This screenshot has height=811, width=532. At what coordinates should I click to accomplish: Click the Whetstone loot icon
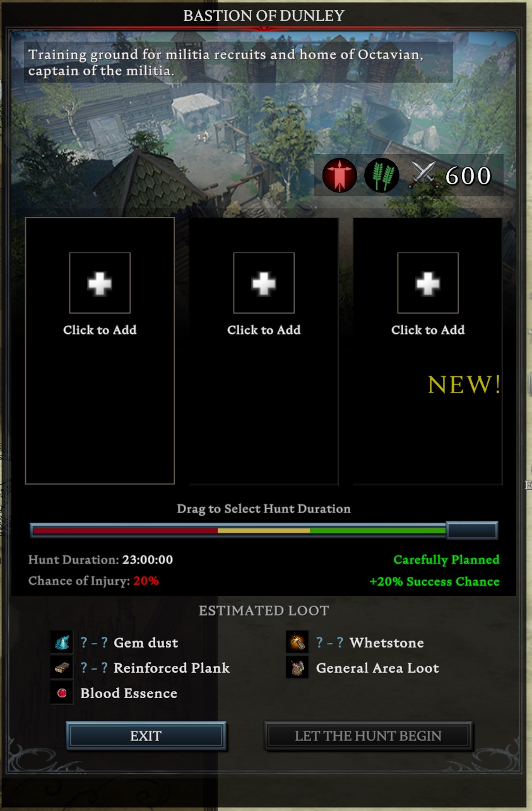coord(297,642)
